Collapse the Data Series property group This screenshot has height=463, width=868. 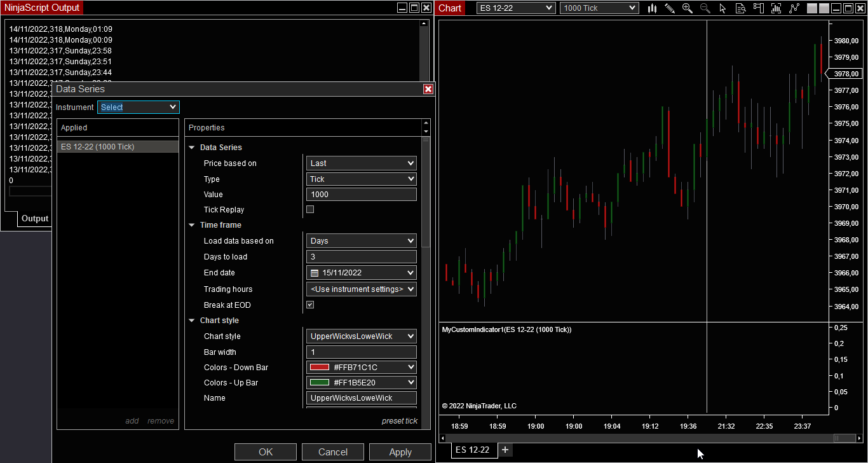point(192,148)
